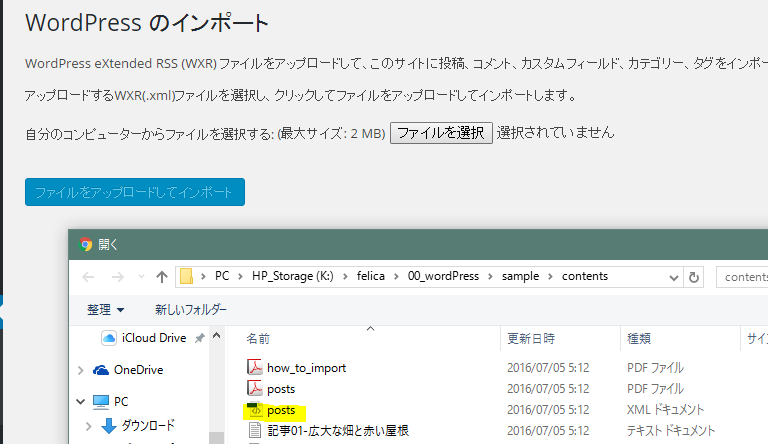Select PC in the address breadcrumb
The width and height of the screenshot is (768, 444).
tap(222, 276)
